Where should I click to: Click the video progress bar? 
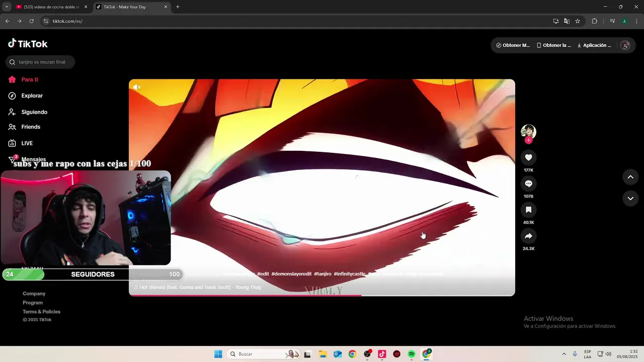coord(322,295)
